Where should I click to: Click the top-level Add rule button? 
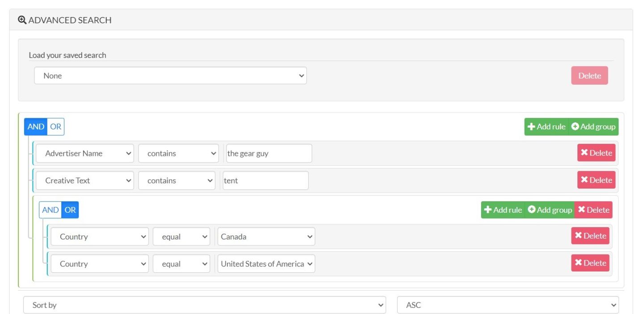(547, 127)
